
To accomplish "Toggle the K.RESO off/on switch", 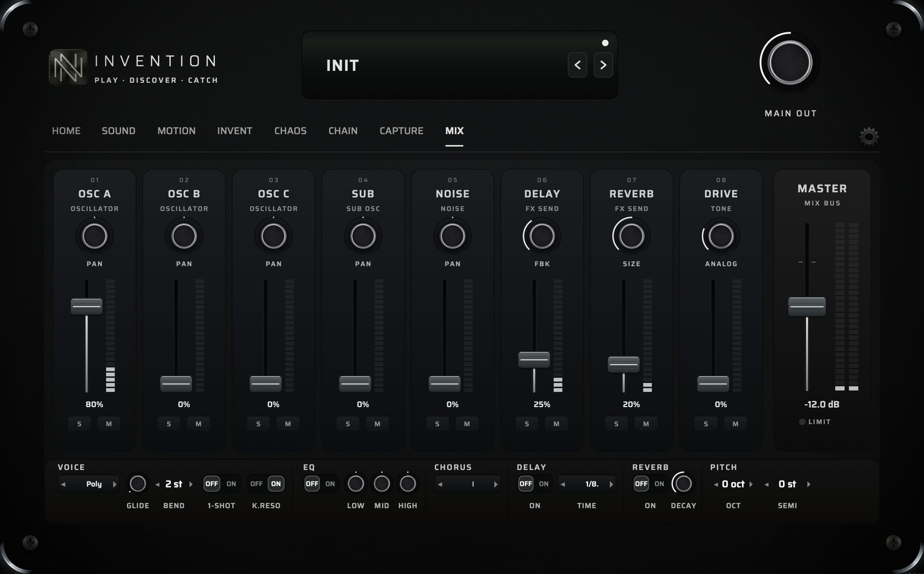I will (266, 484).
